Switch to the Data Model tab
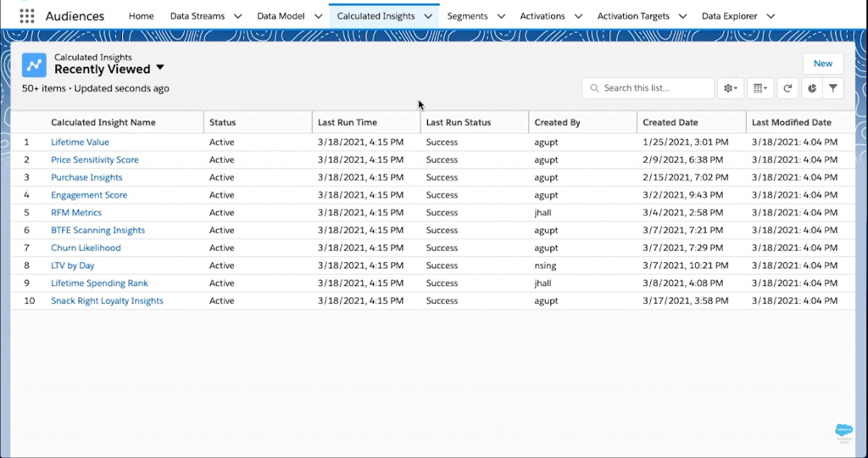This screenshot has height=458, width=868. click(x=281, y=16)
